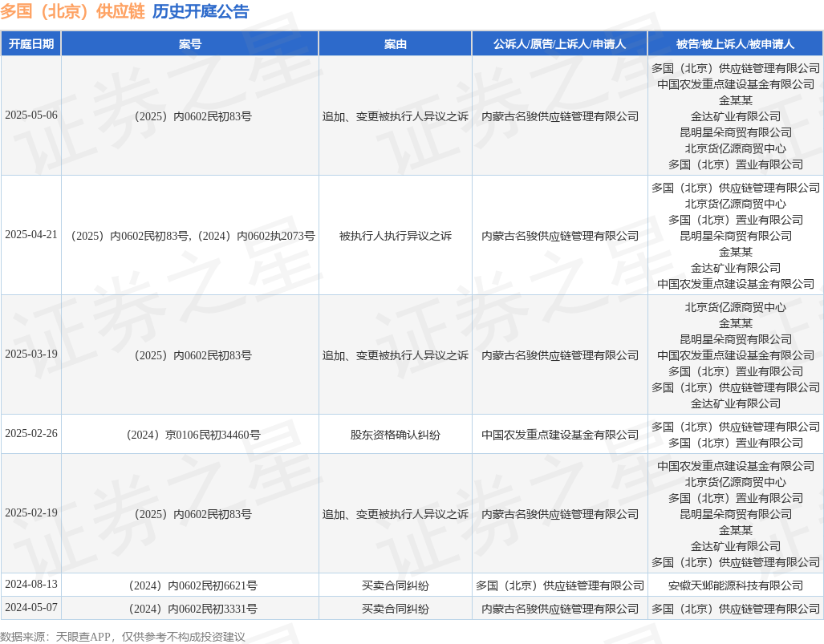Select the date 2025-02-26
Screen dimensions: 824x644
click(31, 433)
